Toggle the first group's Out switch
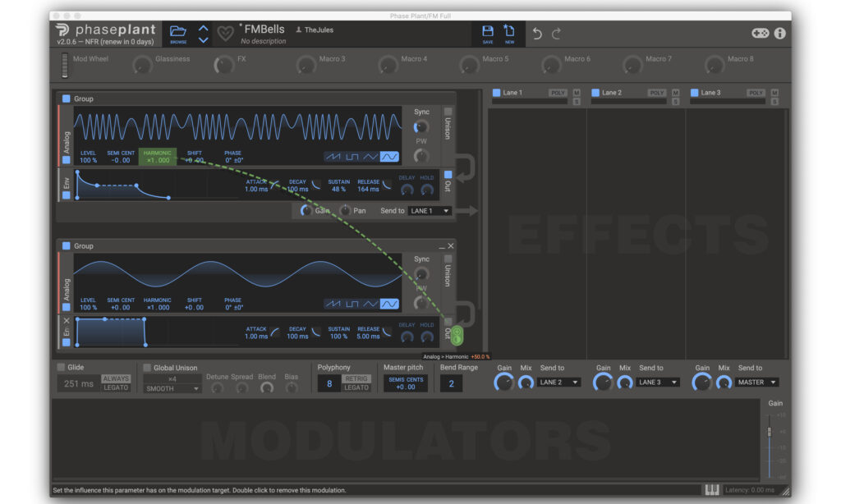The width and height of the screenshot is (841, 504). point(448,174)
